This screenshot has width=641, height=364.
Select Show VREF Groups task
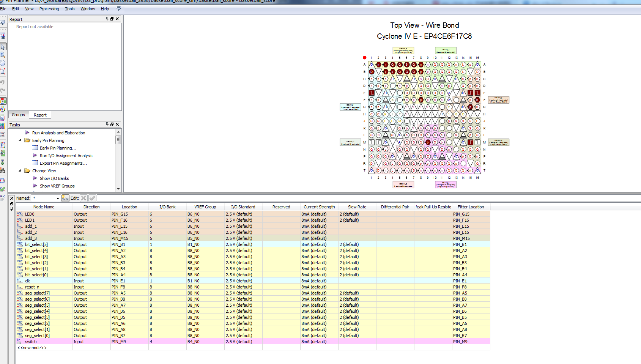tap(57, 186)
